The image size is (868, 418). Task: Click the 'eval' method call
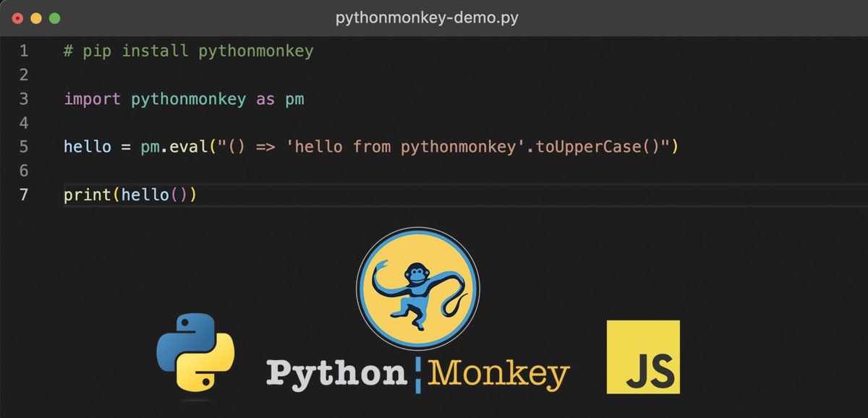tap(188, 147)
